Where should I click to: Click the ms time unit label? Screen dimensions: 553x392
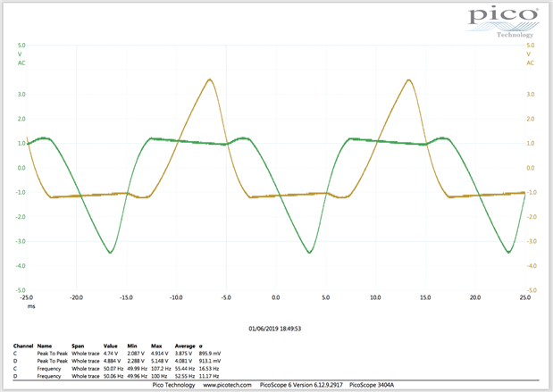[30, 306]
